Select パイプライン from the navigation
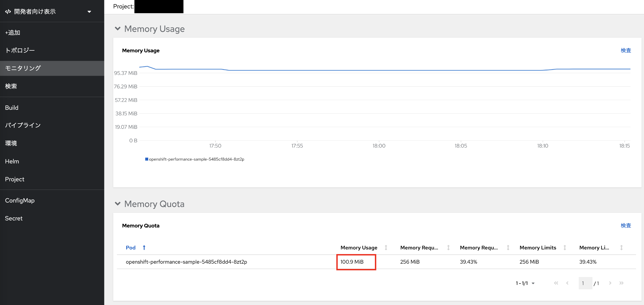The image size is (644, 305). point(23,125)
